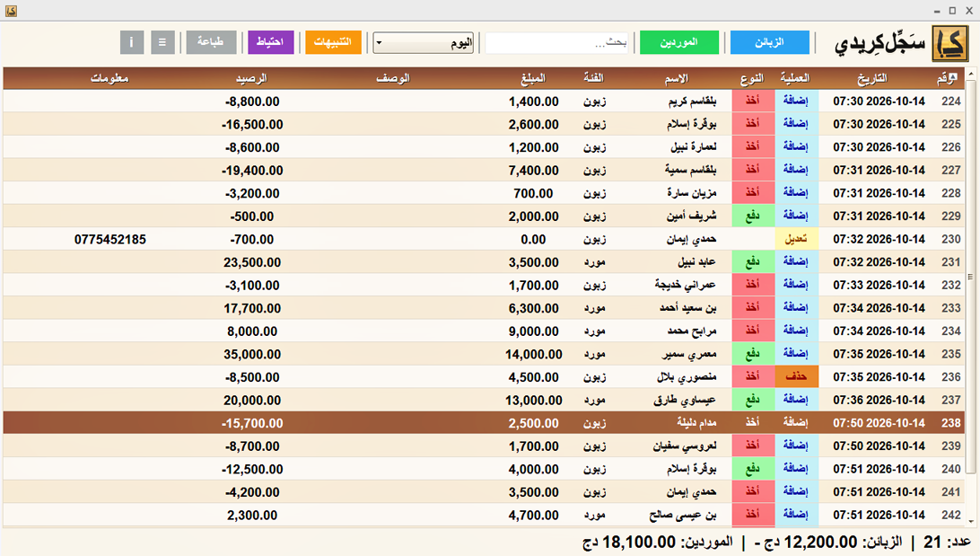The image size is (980, 556).
Task: Sort by الرصيد column header
Action: [251, 78]
